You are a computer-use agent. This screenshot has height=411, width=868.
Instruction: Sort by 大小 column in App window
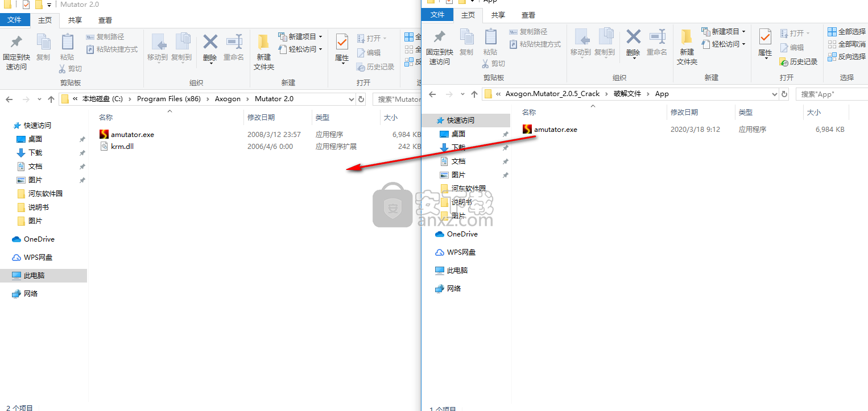pos(813,113)
